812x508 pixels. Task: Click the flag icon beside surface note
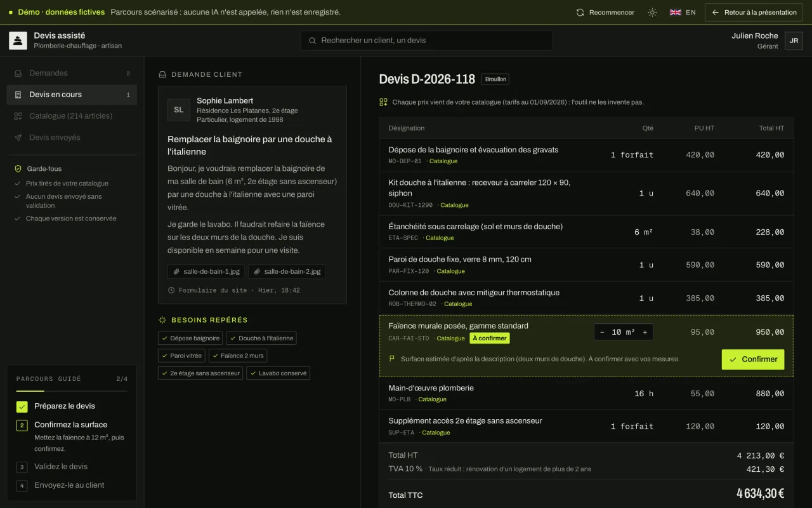tap(391, 359)
